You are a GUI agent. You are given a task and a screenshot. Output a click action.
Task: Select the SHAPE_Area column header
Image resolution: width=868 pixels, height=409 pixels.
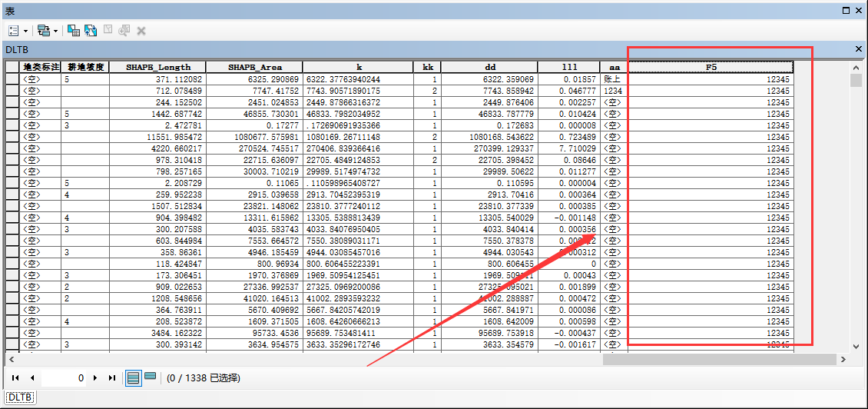point(255,67)
